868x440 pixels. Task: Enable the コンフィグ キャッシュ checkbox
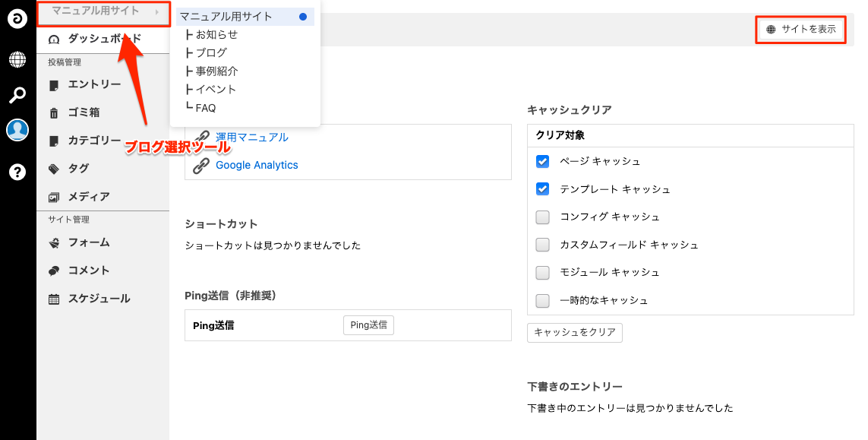coord(542,217)
